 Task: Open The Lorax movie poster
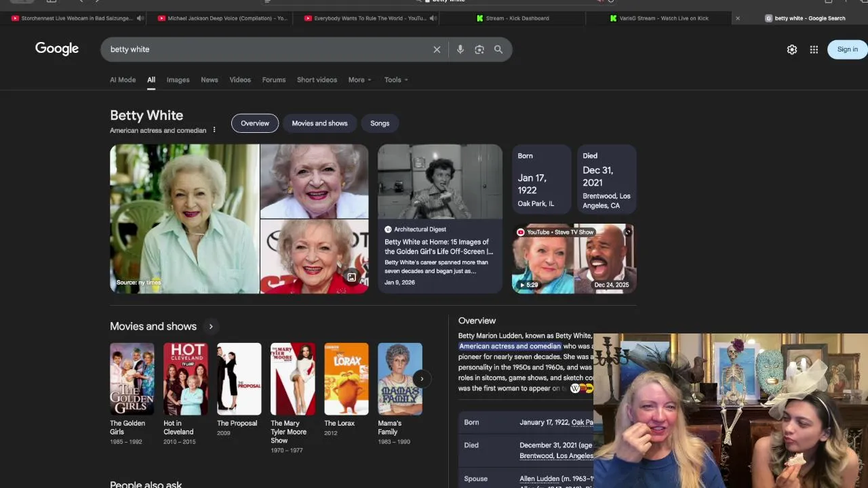tap(347, 379)
